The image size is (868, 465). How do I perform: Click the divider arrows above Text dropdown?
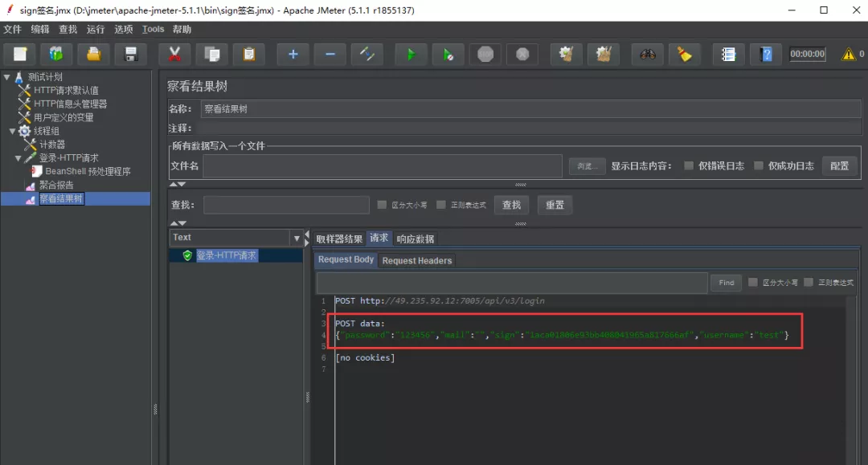178,223
